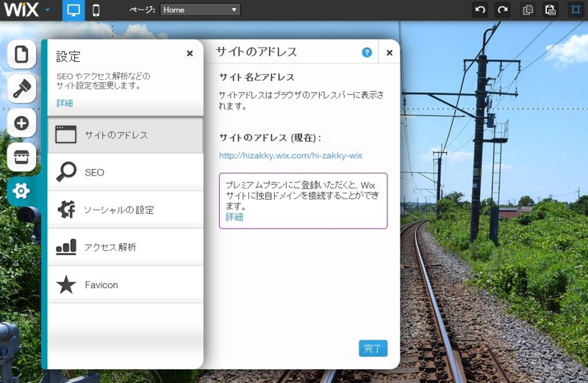Click the ソーシャルの設定 gear icon
Image resolution: width=588 pixels, height=383 pixels.
(66, 210)
